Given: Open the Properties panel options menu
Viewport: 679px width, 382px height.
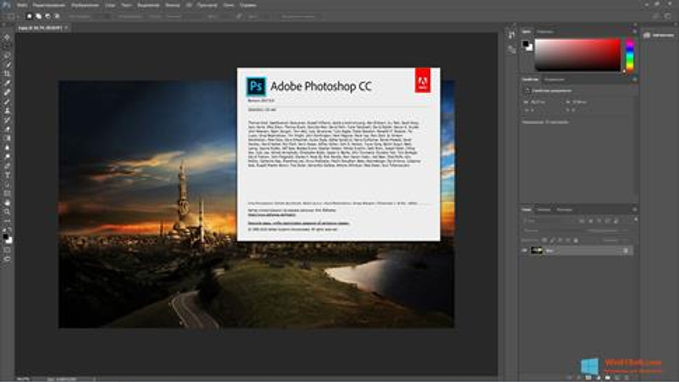Looking at the screenshot, I should [634, 80].
